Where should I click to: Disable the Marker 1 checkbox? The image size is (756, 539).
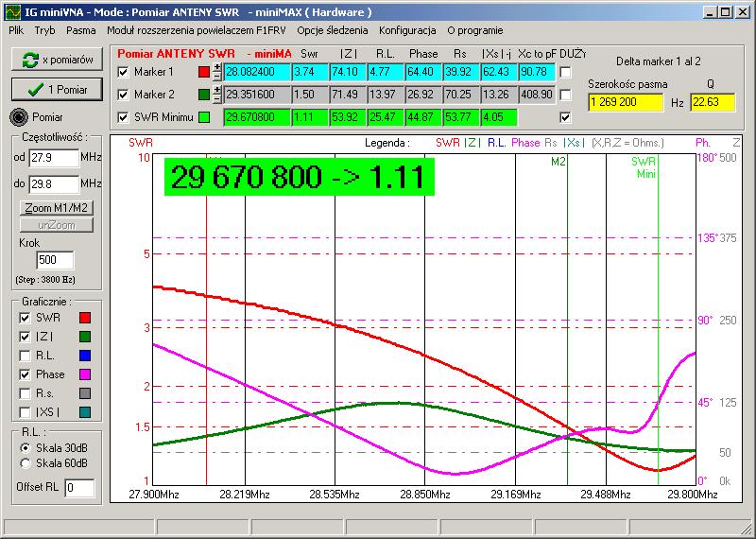click(122, 72)
